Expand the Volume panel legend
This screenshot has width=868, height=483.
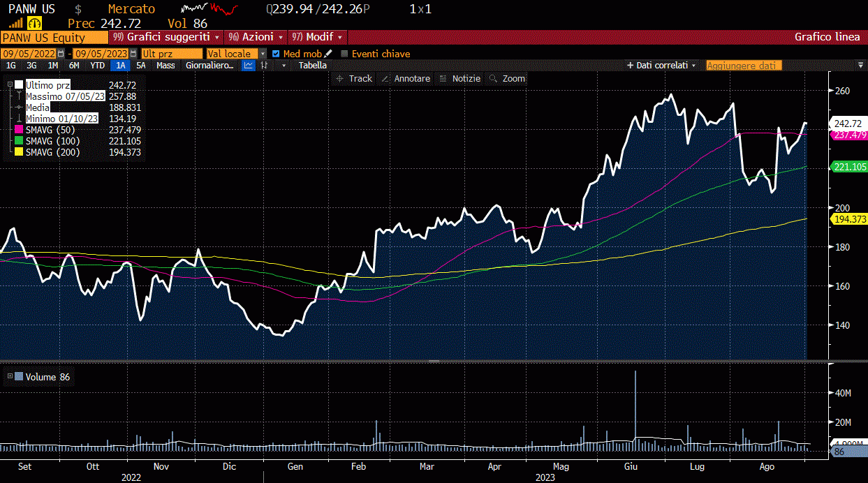tap(10, 376)
